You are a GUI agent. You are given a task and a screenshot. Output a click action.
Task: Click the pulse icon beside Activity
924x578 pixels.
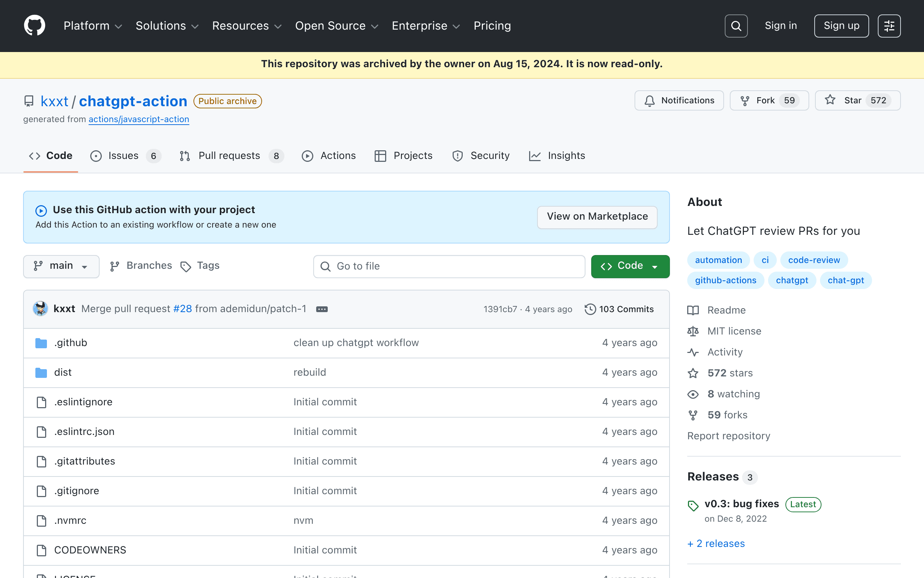(693, 352)
